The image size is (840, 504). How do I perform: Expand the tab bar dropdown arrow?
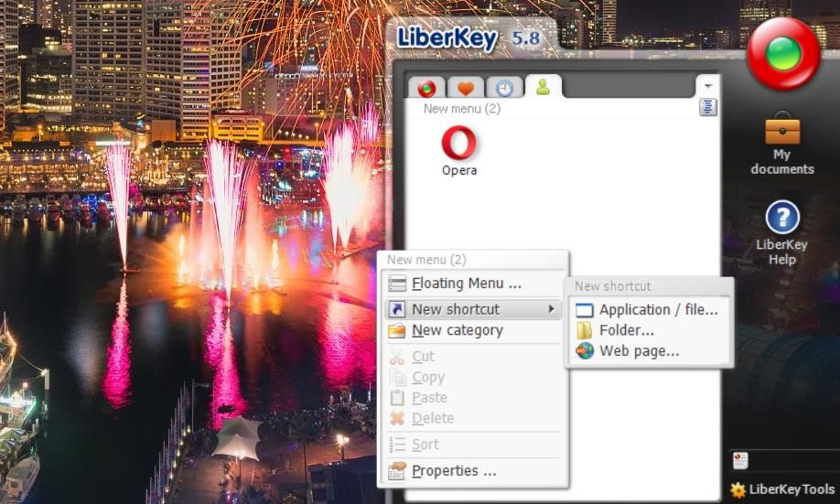pyautogui.click(x=707, y=86)
